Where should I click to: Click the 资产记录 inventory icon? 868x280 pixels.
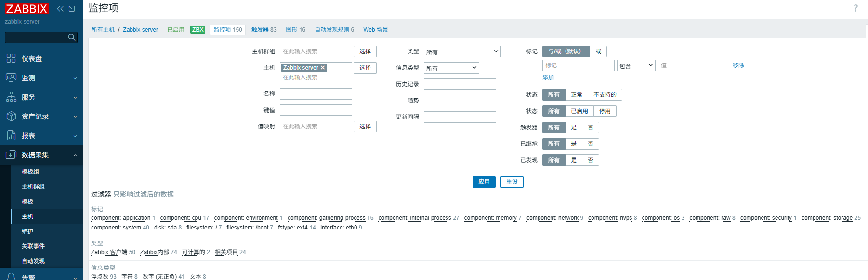11,116
